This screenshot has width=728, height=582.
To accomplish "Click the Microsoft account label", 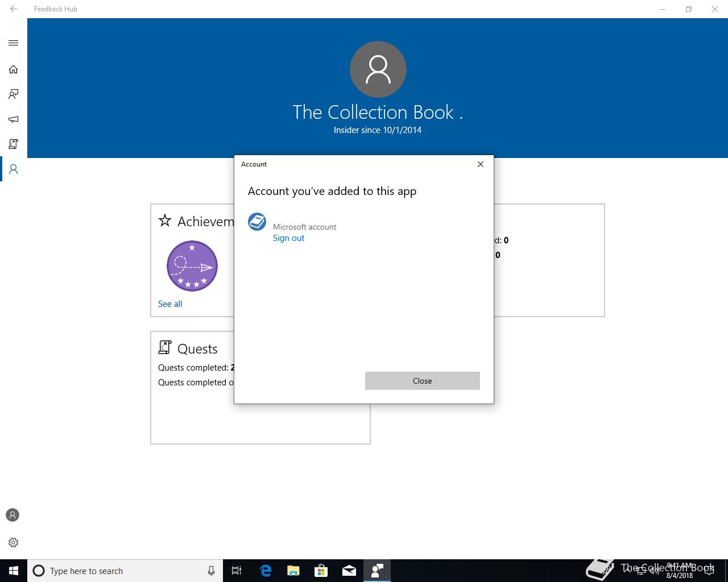I will [304, 227].
